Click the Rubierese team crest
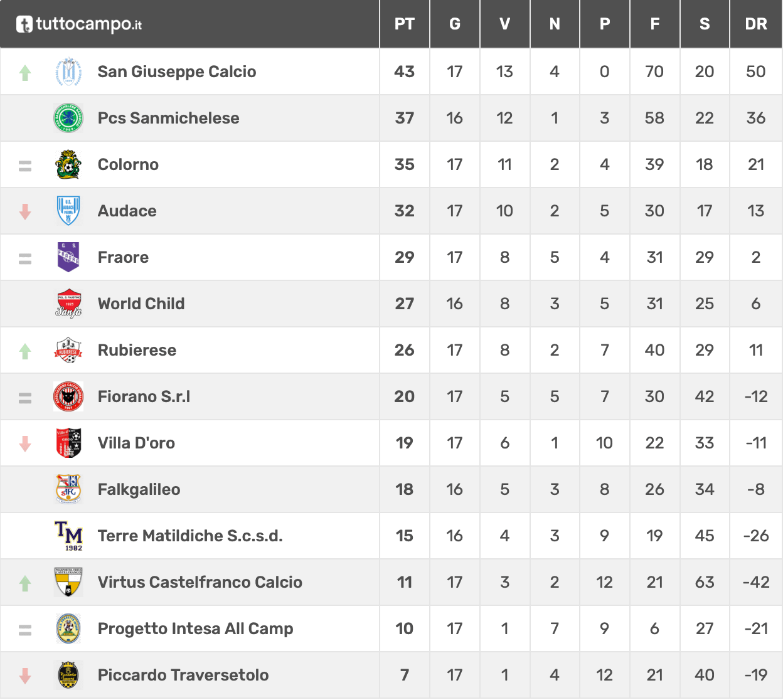The width and height of the screenshot is (783, 700). tap(68, 350)
